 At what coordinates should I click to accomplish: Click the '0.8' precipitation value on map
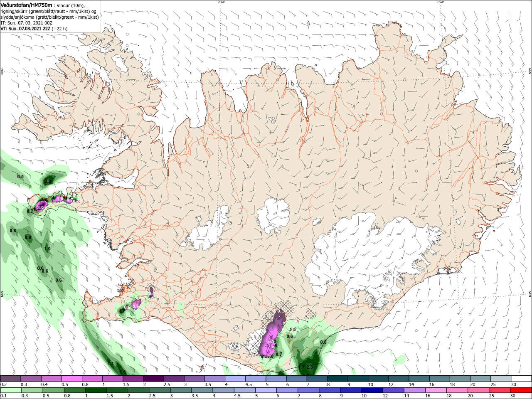(323, 342)
